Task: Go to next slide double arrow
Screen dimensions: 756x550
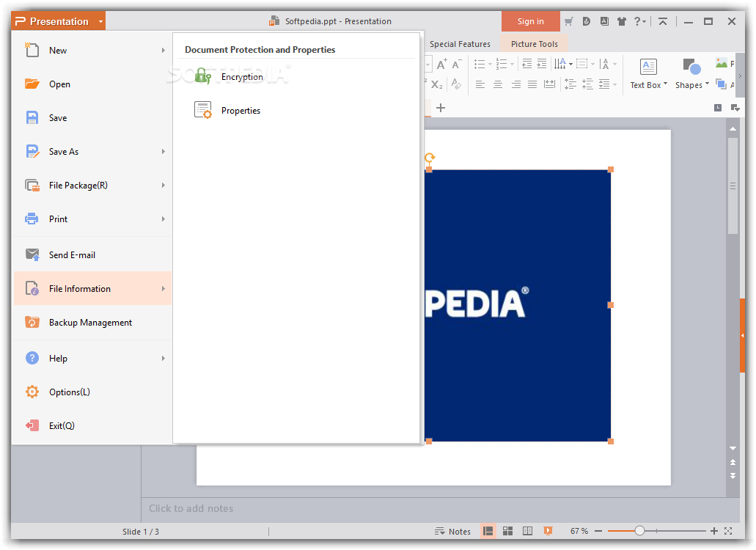Action: point(733,476)
